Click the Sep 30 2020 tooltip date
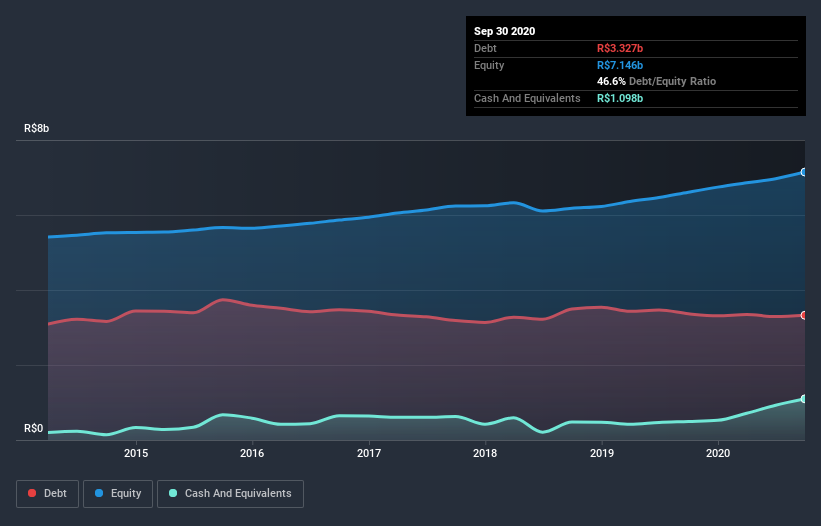Screen dimensions: 821x526 505,31
